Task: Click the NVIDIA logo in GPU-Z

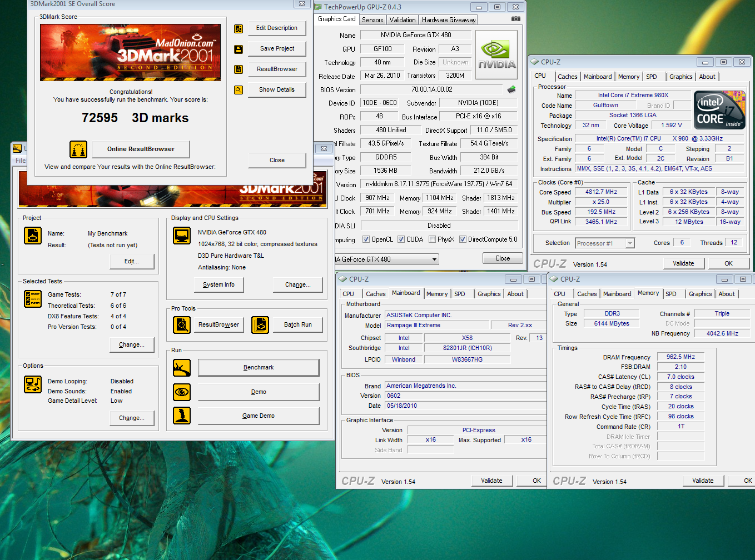Action: pos(496,54)
